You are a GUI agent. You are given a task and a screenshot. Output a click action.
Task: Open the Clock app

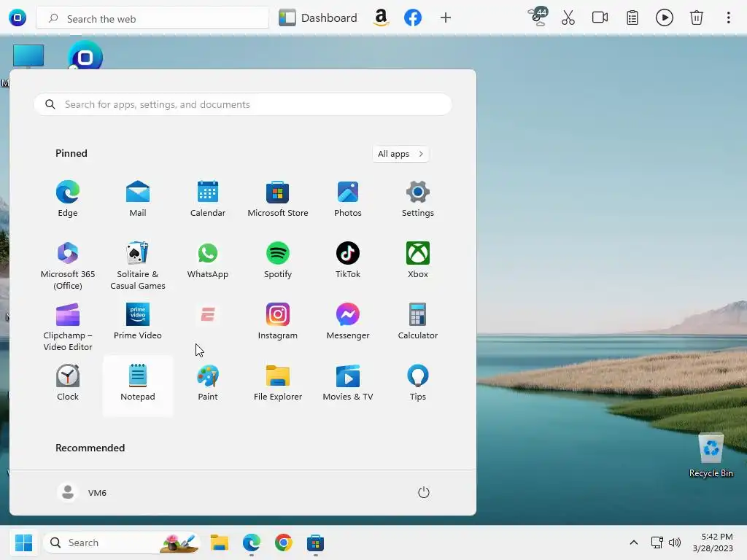click(68, 383)
